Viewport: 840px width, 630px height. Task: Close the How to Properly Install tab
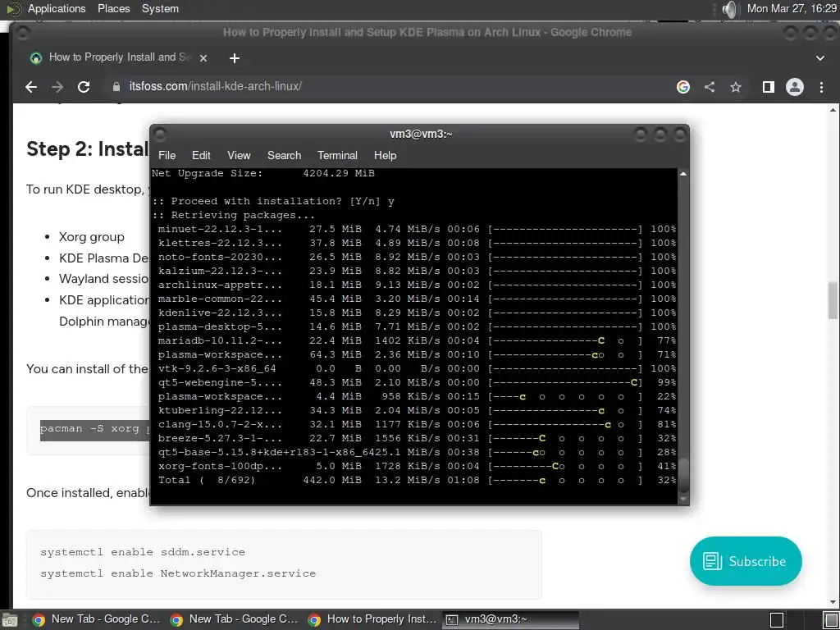203,58
